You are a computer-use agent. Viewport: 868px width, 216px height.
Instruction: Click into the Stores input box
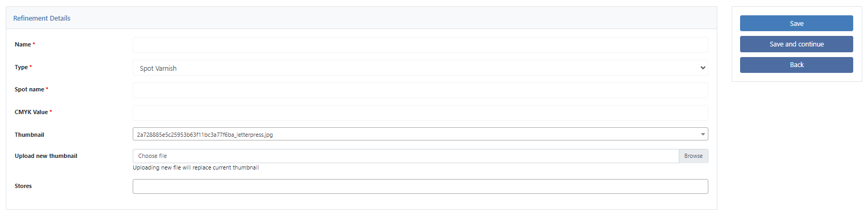(420, 186)
